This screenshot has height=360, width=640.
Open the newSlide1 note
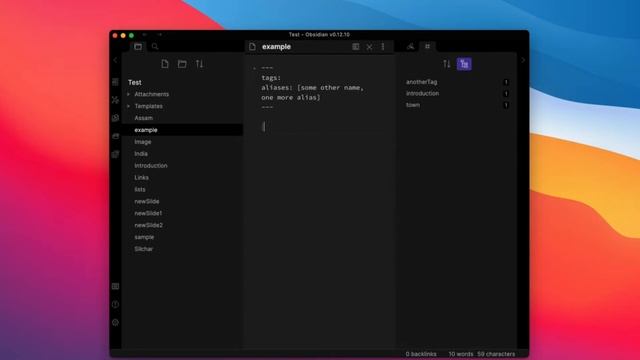coord(148,213)
